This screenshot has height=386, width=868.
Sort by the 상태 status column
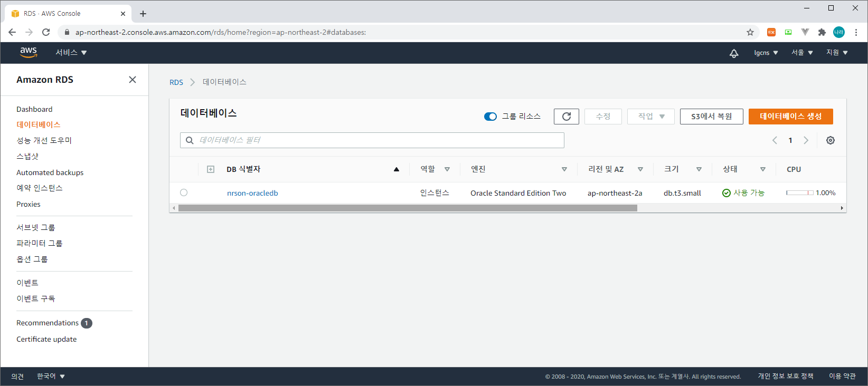[763, 169]
